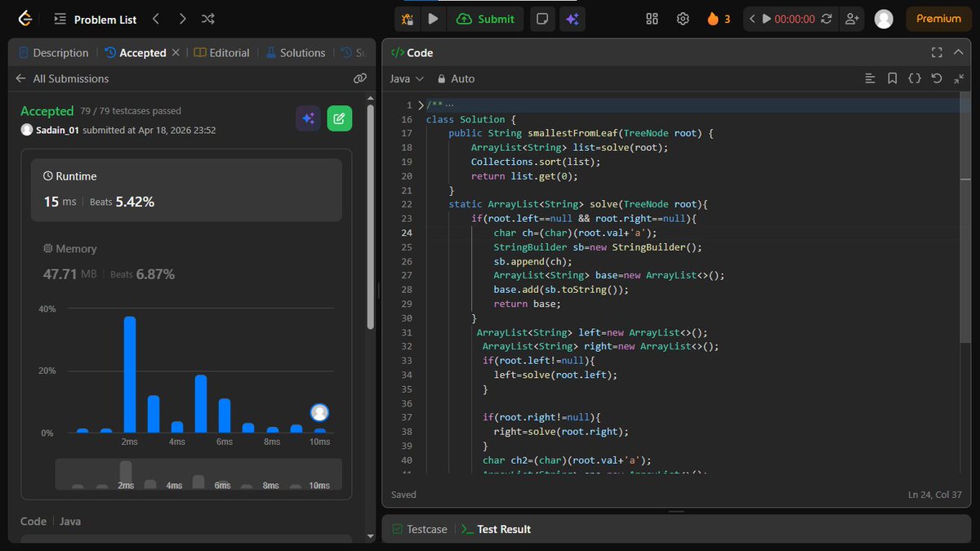Switch to the Description tab
980x551 pixels.
coord(53,52)
